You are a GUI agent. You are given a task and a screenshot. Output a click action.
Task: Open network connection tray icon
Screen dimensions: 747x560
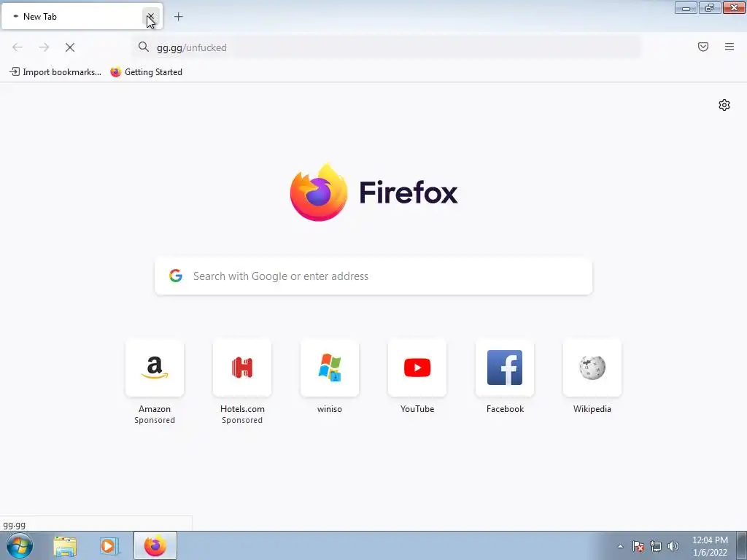[x=656, y=546]
